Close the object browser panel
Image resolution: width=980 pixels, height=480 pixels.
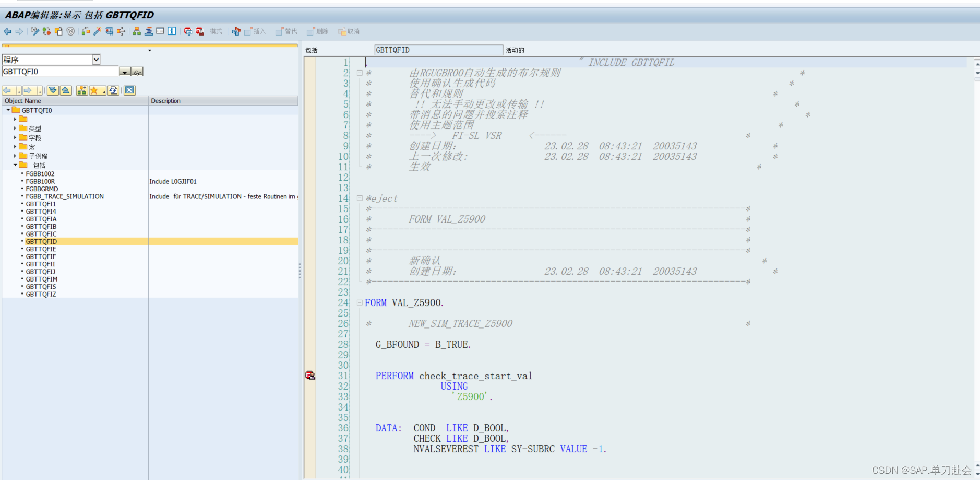[130, 90]
